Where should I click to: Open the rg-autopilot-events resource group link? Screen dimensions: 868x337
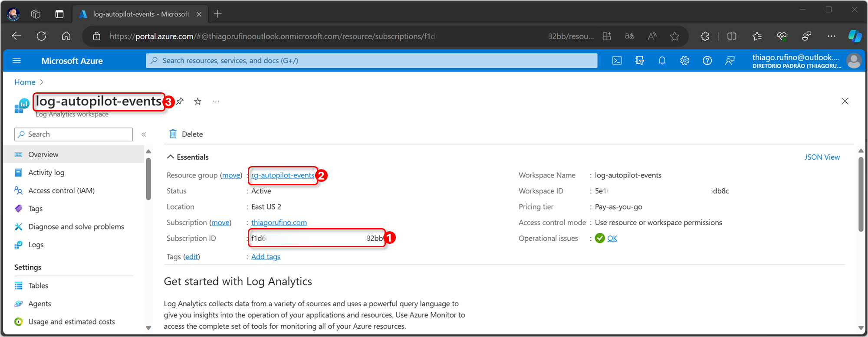click(283, 175)
